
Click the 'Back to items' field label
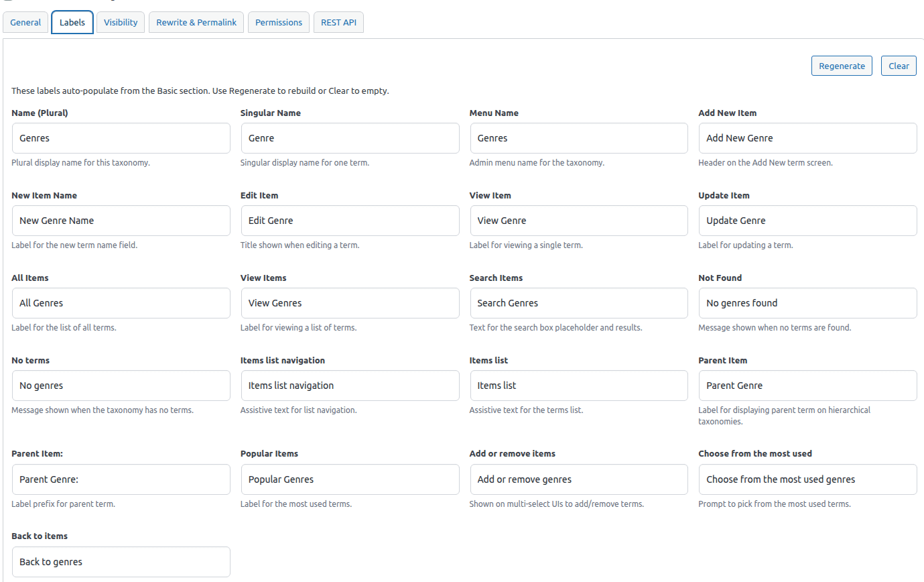pyautogui.click(x=40, y=536)
